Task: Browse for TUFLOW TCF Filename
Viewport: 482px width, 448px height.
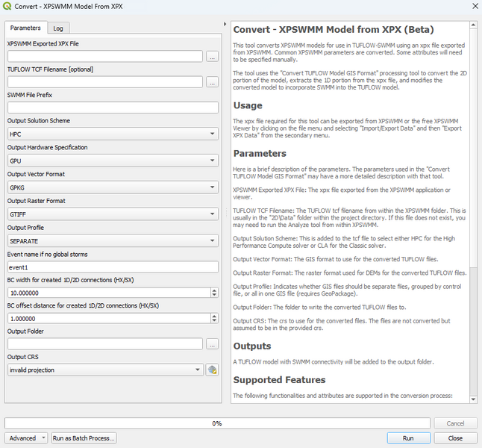Action: pyautogui.click(x=212, y=82)
